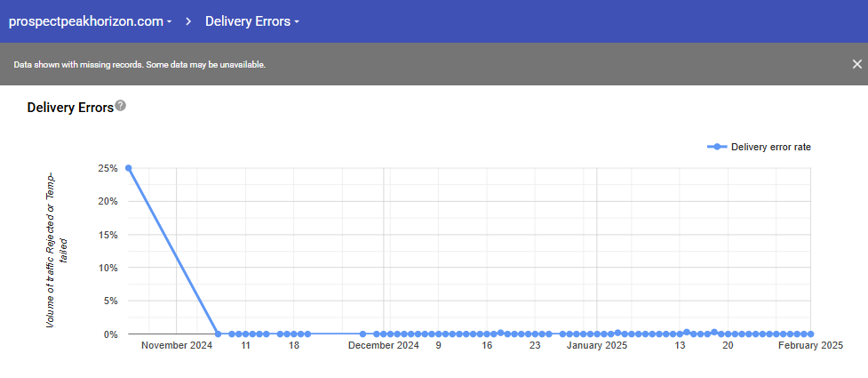
Task: Click the breadcrumb chevron separator arrow
Action: click(x=189, y=21)
